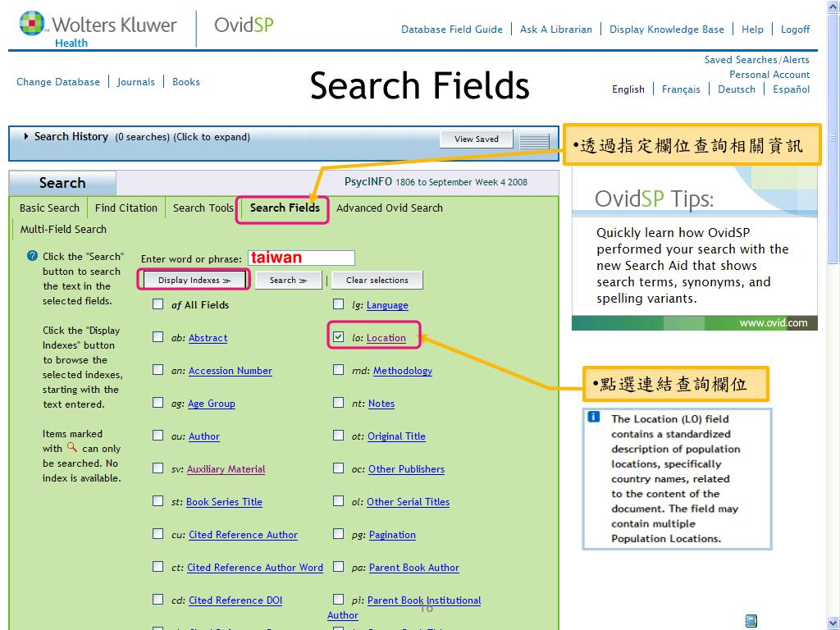Check the Cited Reference DOI checkbox
Screen dimensions: 840x630
(x=158, y=599)
